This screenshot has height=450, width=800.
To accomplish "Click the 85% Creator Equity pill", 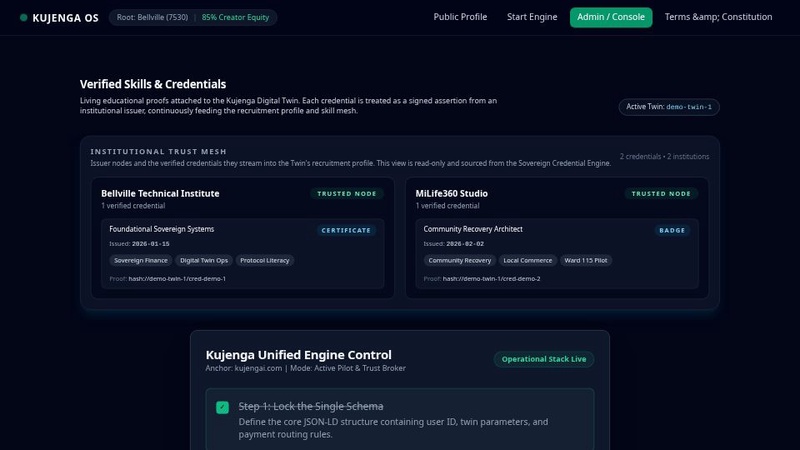I will tap(235, 17).
